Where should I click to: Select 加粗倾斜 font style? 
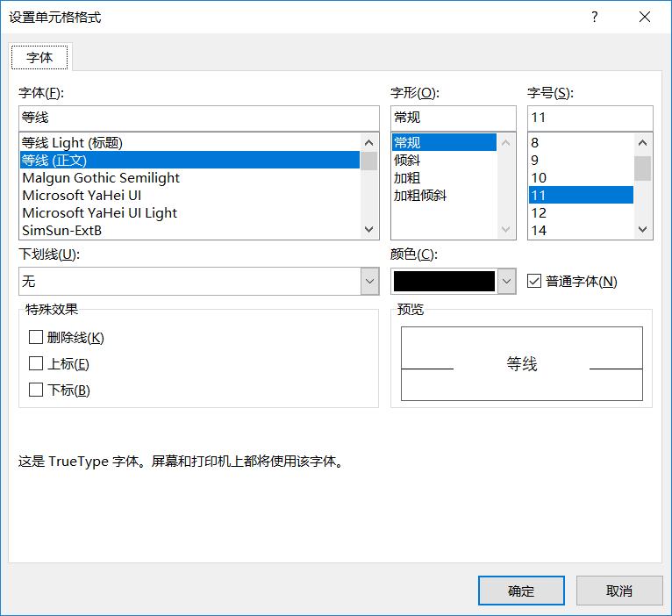[444, 195]
